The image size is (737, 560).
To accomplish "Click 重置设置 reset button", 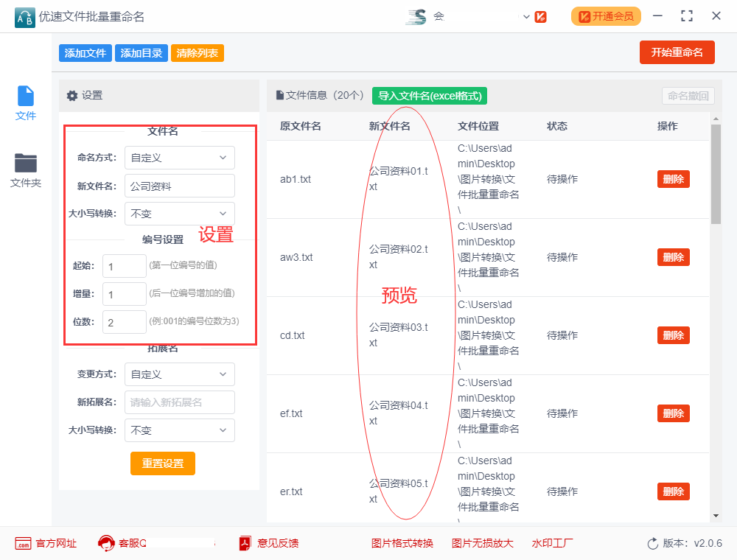I will [x=163, y=463].
